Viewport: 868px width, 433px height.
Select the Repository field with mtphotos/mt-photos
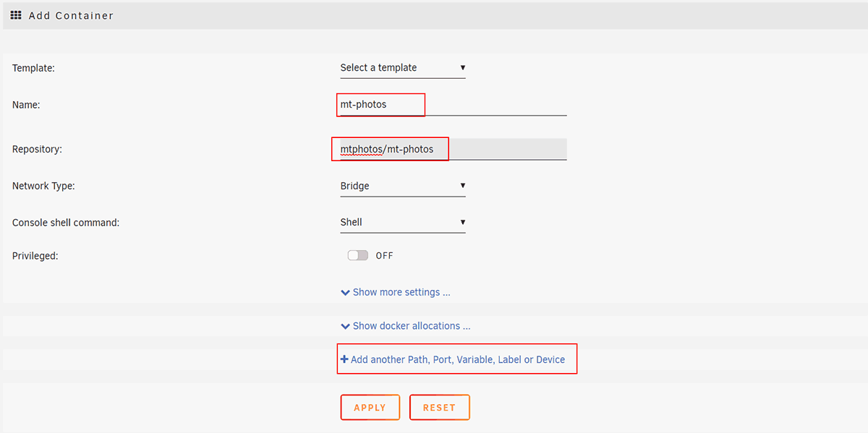[x=390, y=149]
